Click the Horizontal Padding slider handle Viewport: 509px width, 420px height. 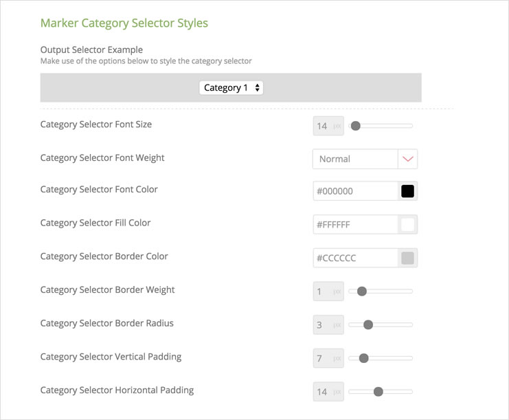pos(378,392)
